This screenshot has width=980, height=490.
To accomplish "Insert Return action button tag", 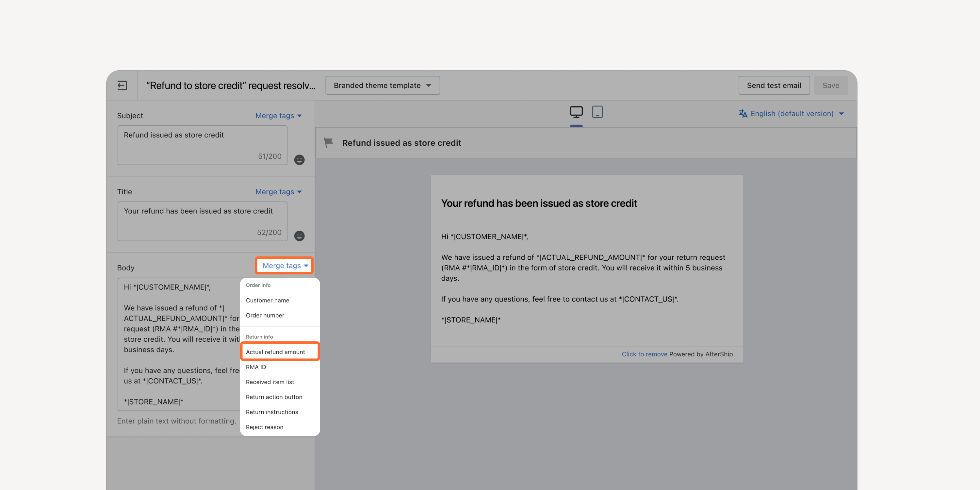I will click(x=280, y=397).
